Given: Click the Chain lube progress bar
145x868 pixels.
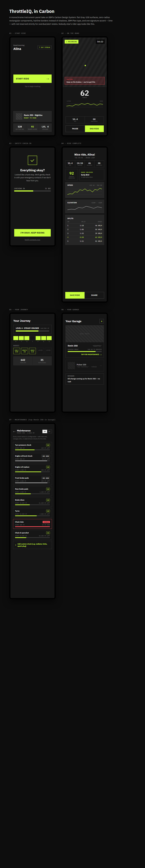Looking at the screenshot, I should (x=32, y=527).
